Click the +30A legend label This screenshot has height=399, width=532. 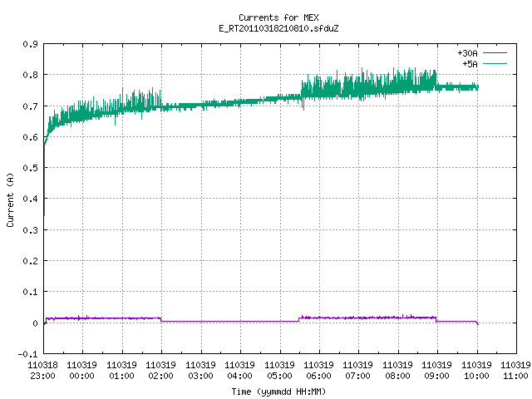pyautogui.click(x=467, y=53)
